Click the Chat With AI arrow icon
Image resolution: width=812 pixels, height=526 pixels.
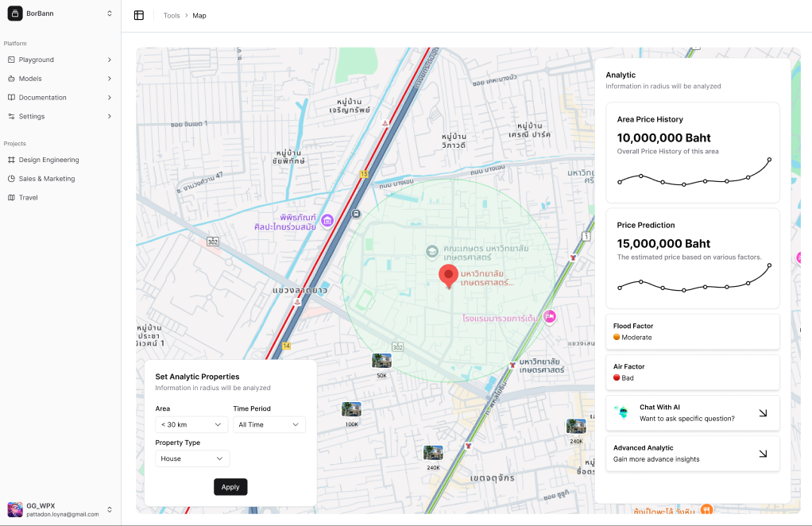(763, 413)
